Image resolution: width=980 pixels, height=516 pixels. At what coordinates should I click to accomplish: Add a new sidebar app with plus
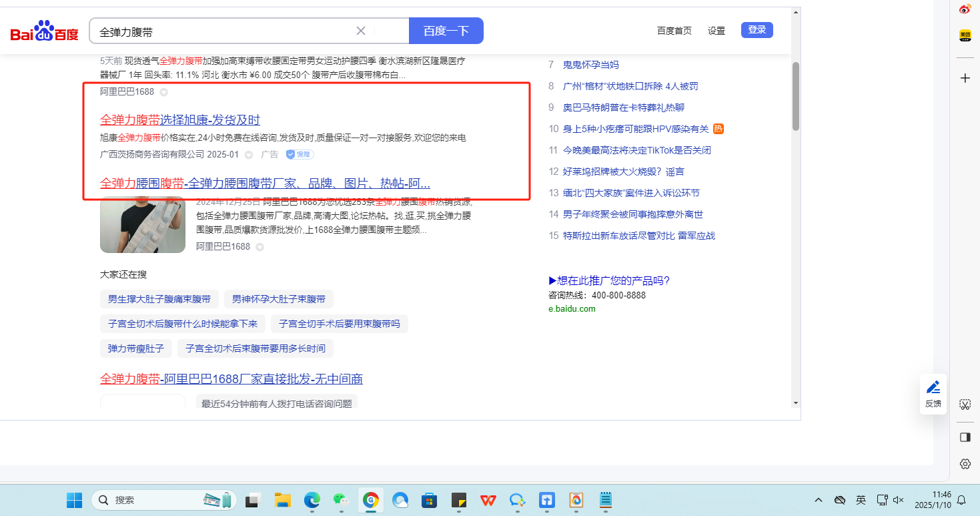tap(965, 78)
